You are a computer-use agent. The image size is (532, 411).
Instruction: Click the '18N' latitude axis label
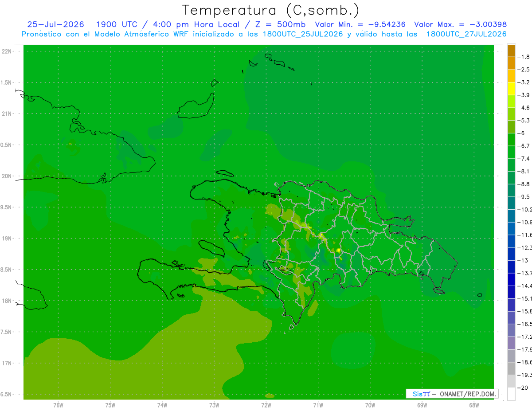point(7,301)
